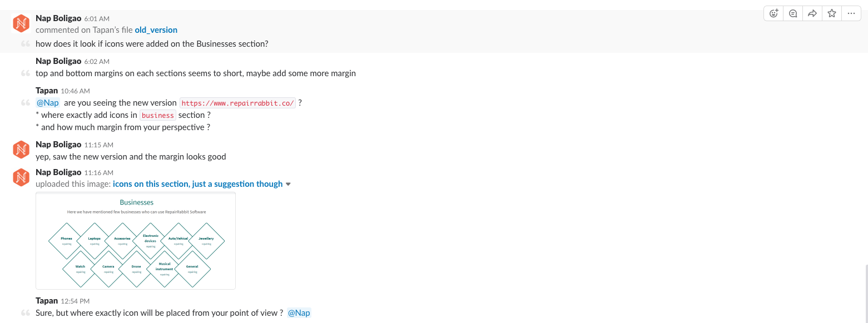Image resolution: width=868 pixels, height=323 pixels.
Task: Open Nap Boligao name at 11:15 AM
Action: pyautogui.click(x=58, y=145)
